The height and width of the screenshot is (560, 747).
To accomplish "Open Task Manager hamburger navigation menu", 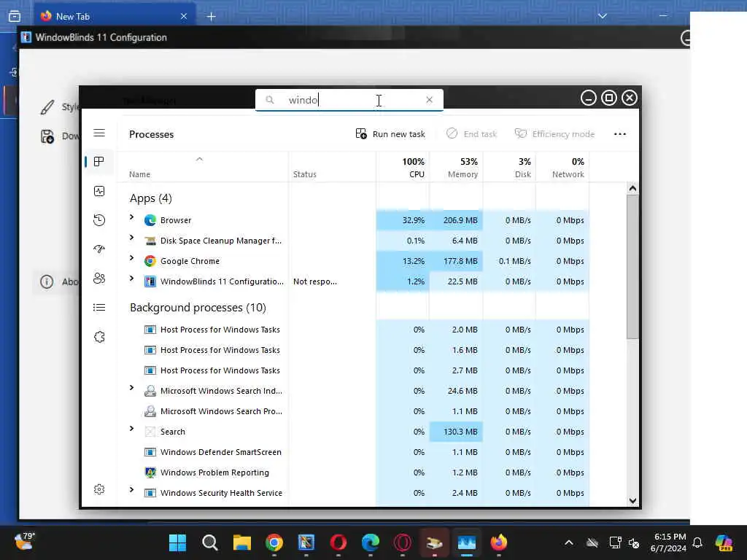I will (x=99, y=133).
